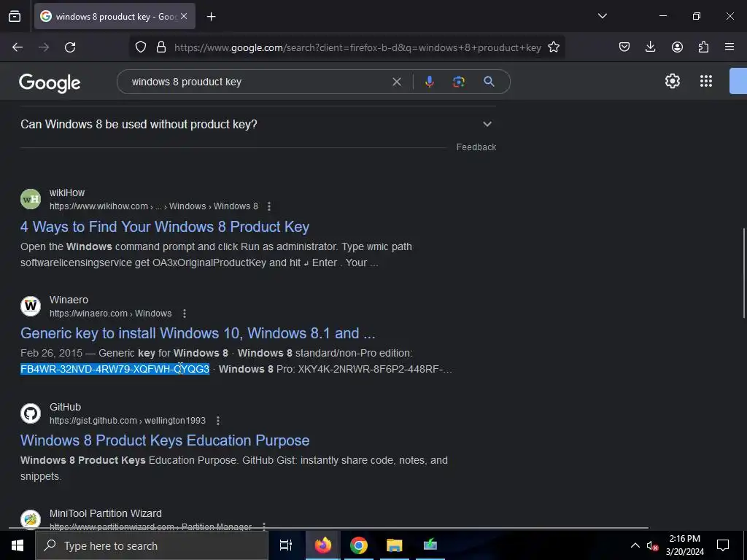
Task: Click wikihow.com URL breadcrumb
Action: pyautogui.click(x=153, y=206)
